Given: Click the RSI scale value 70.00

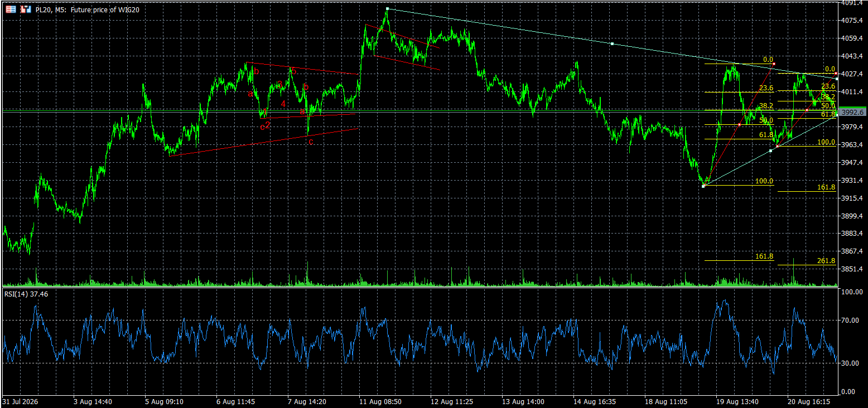Looking at the screenshot, I should click(851, 320).
